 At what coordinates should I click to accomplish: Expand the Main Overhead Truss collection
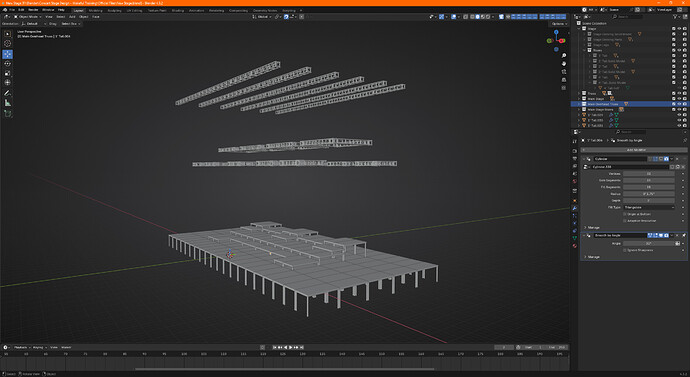[x=579, y=104]
